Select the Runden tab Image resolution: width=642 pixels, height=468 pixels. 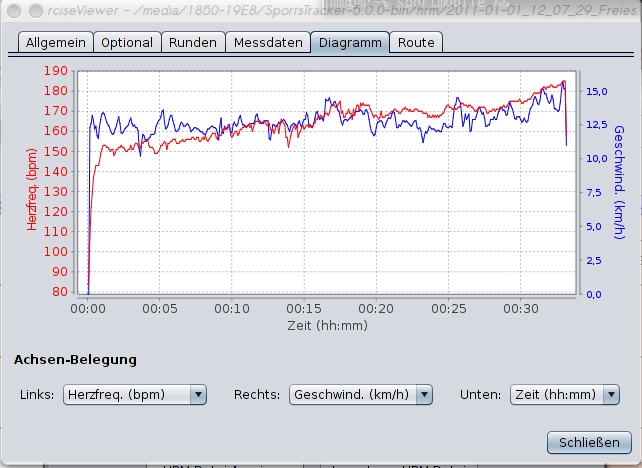(x=193, y=43)
